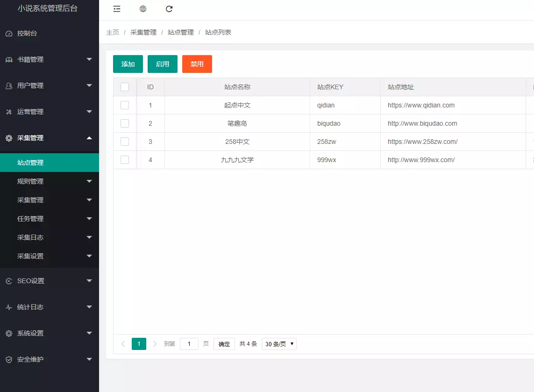Open 任务管理 submenu item
534x392 pixels.
coord(50,219)
